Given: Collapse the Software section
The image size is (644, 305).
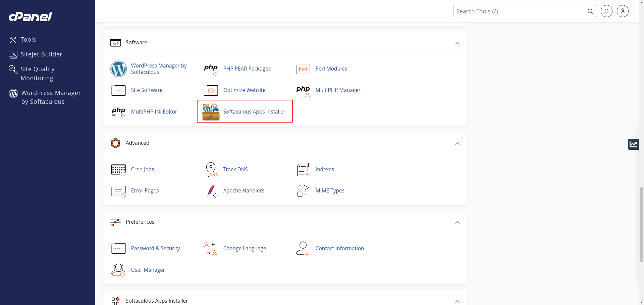Looking at the screenshot, I should (x=457, y=43).
